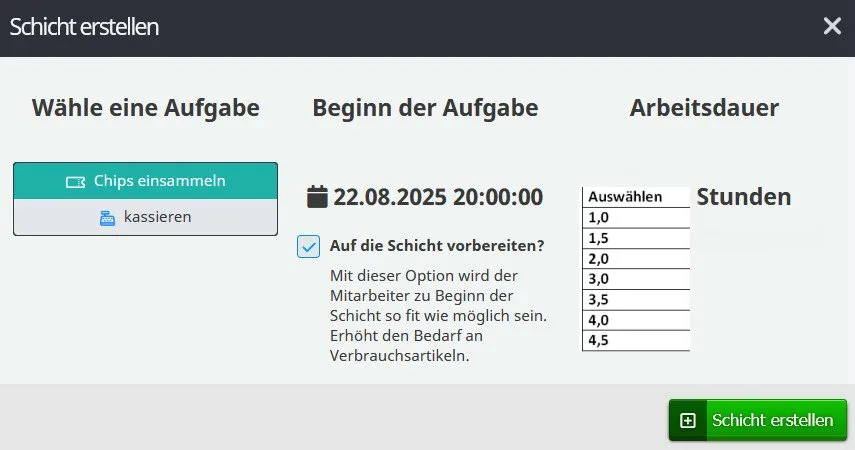855x450 pixels.
Task: Choose 1,0 hours in the duration list
Action: click(636, 217)
